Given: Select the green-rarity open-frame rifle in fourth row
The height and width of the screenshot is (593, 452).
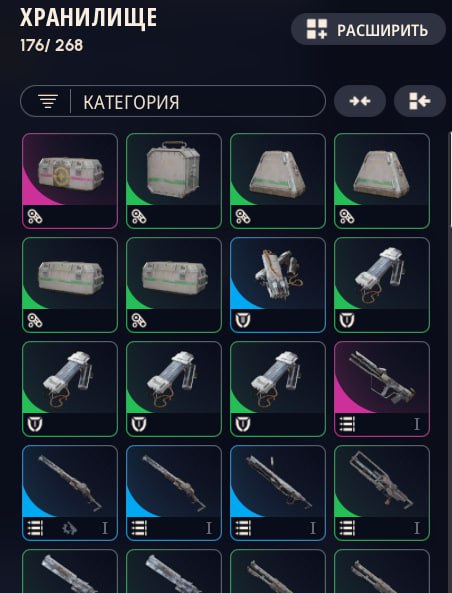Looking at the screenshot, I should point(382,493).
